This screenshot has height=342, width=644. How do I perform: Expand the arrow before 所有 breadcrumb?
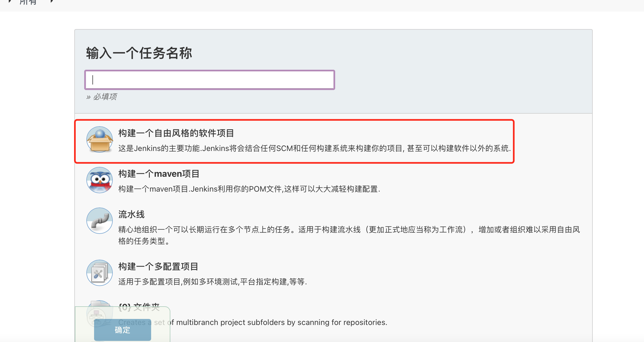(x=10, y=2)
